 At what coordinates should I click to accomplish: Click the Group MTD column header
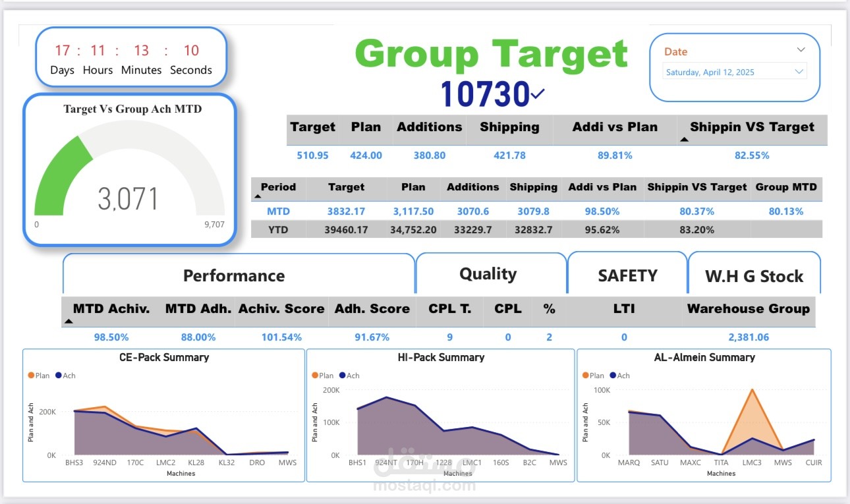coord(786,187)
